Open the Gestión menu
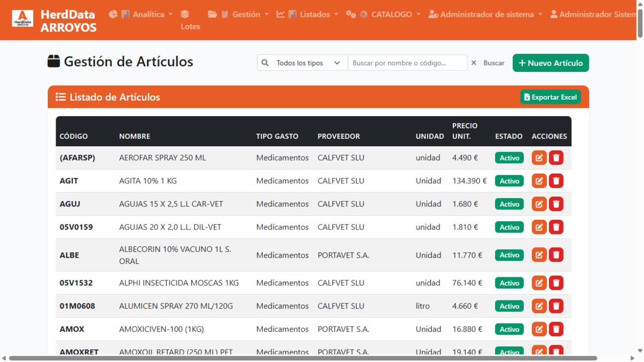 click(238, 14)
